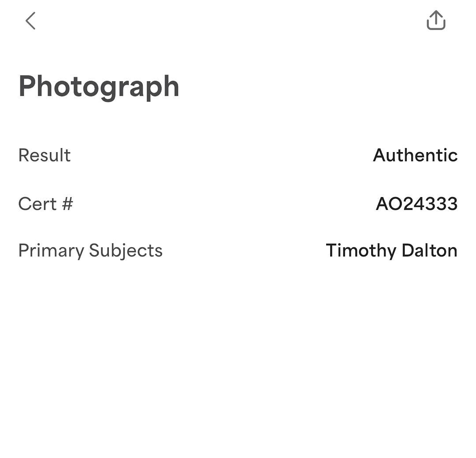
Task: Click the Authentic result value
Action: (x=415, y=155)
